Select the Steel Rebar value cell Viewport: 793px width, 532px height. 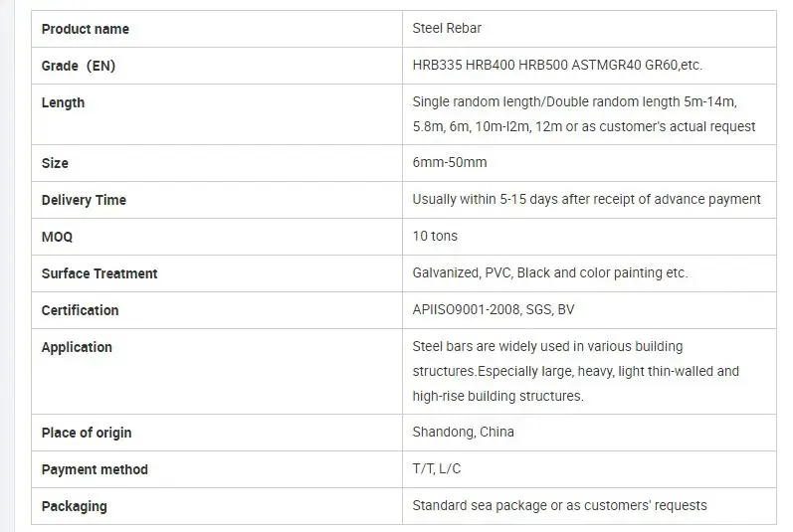click(x=447, y=29)
